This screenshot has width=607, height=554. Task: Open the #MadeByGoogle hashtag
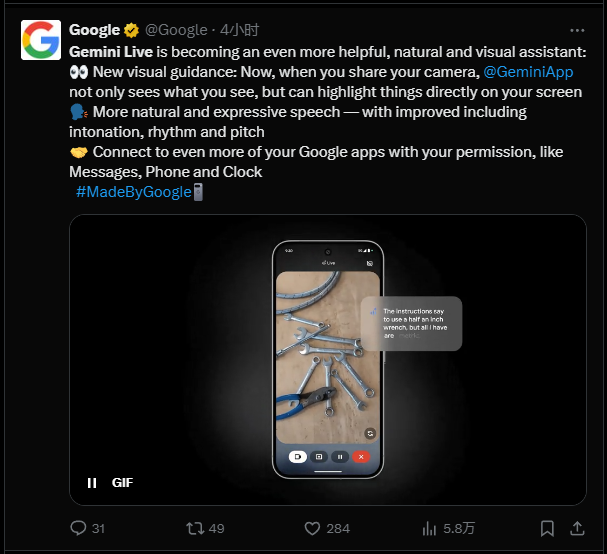click(132, 191)
